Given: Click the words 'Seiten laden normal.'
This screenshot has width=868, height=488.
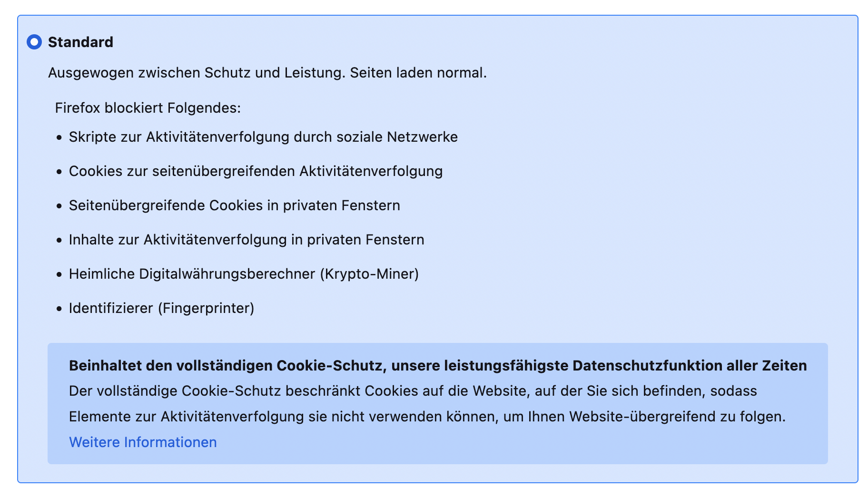Looking at the screenshot, I should (x=418, y=73).
